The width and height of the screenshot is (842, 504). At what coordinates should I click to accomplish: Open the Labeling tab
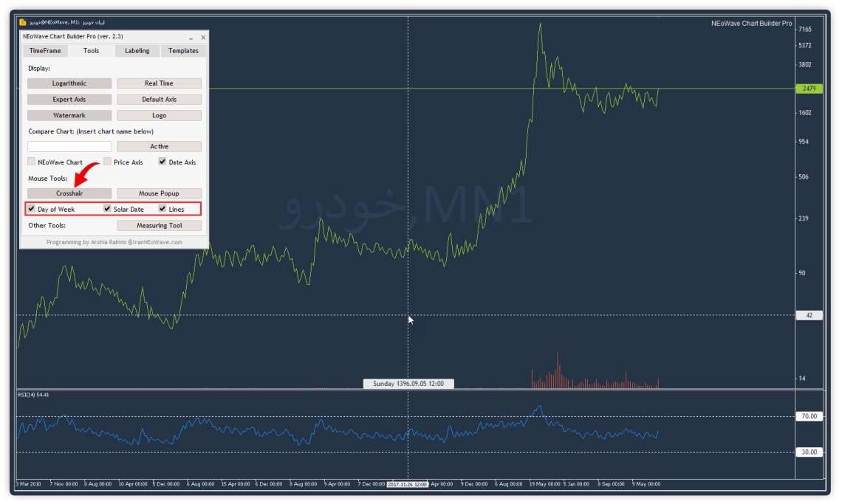(137, 51)
